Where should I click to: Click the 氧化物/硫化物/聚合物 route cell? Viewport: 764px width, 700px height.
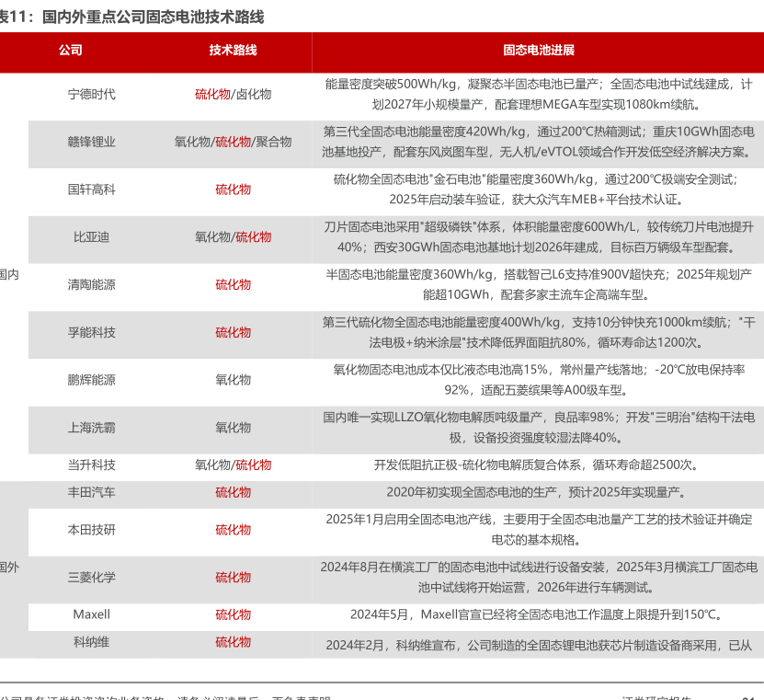point(233,142)
